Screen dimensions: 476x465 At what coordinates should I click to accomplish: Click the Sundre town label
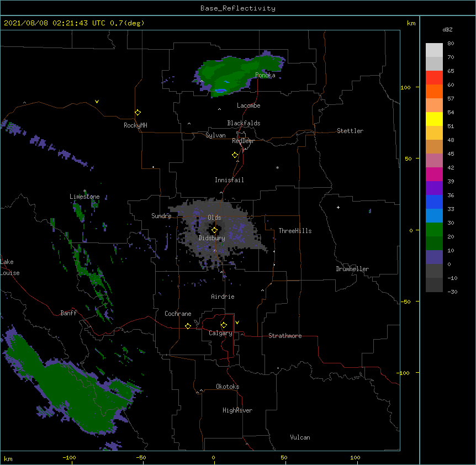161,216
